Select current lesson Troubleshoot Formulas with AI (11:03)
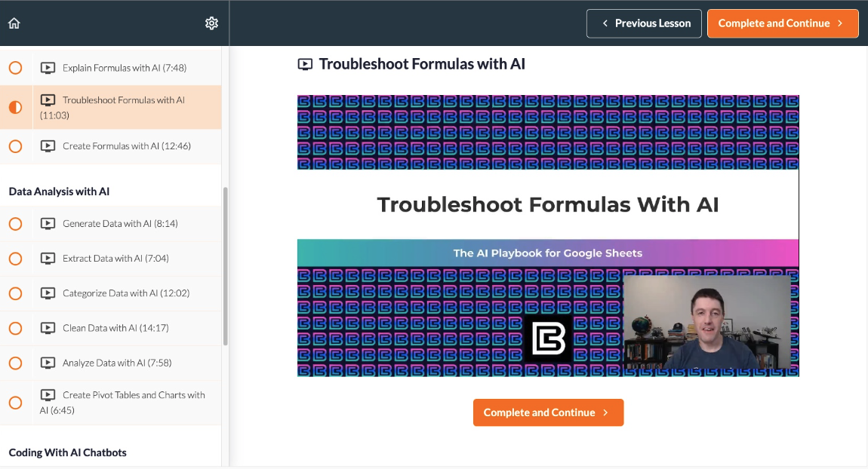Screen dimensions: 868x469 coord(112,107)
